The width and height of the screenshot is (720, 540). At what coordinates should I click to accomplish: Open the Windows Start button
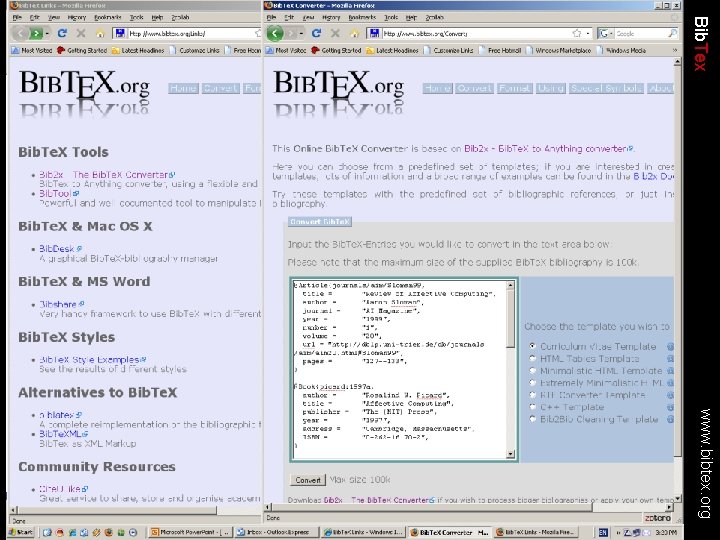pyautogui.click(x=21, y=532)
